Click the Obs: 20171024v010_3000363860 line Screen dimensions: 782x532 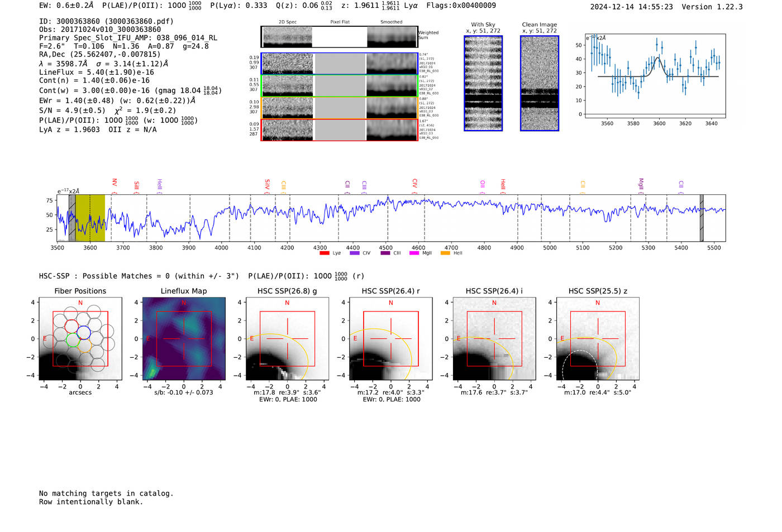point(100,30)
